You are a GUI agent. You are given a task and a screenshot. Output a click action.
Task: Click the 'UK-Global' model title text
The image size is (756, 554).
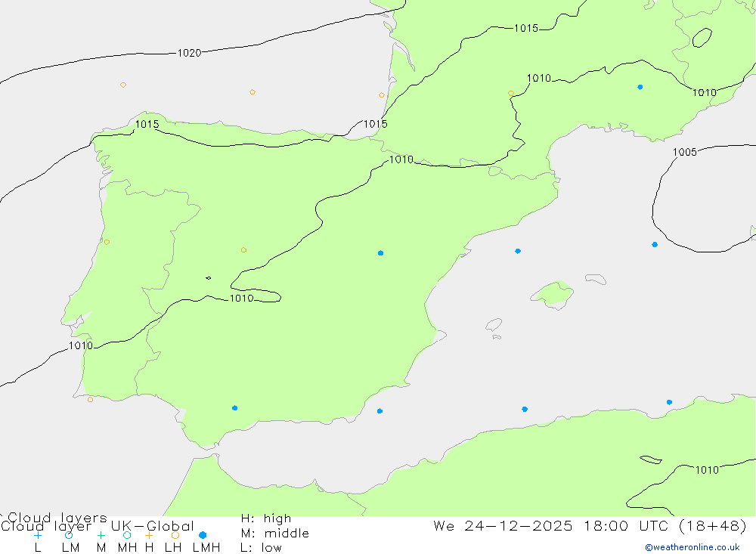click(153, 526)
